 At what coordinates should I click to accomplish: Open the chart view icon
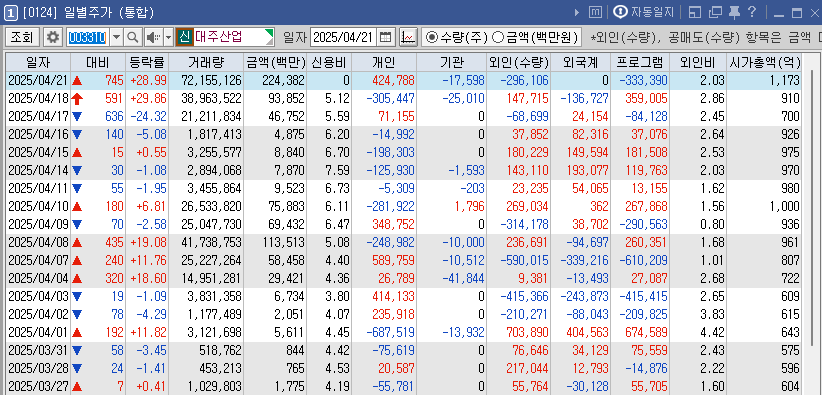click(x=408, y=37)
